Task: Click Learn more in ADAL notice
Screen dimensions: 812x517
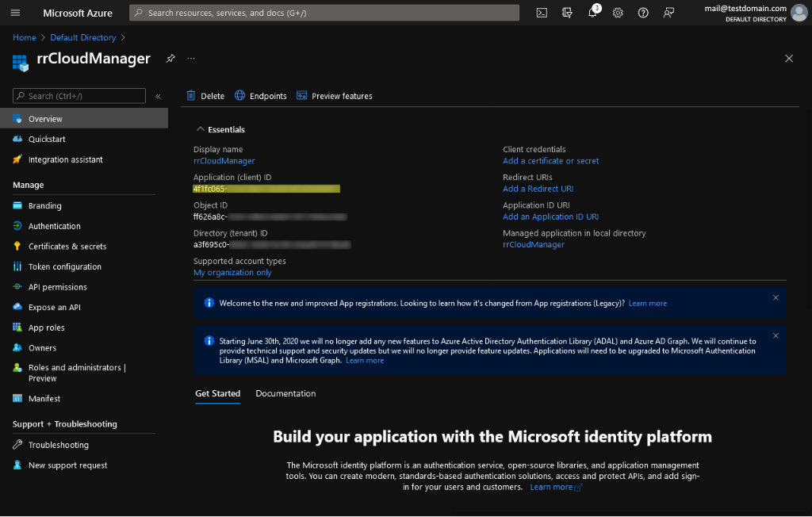Action: [x=365, y=360]
